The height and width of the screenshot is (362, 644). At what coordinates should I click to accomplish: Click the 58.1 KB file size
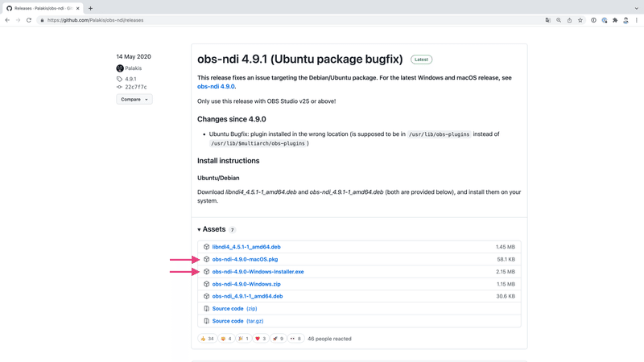506,259
